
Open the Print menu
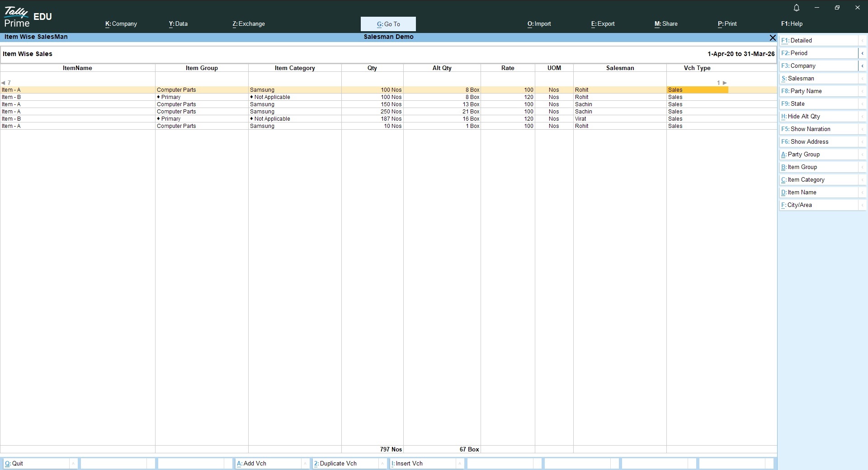coord(727,24)
